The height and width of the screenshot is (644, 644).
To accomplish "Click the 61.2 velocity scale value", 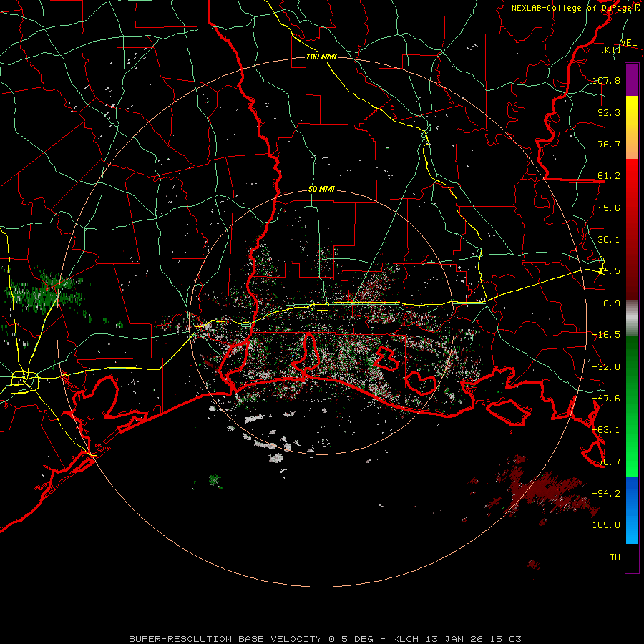I will (x=609, y=176).
